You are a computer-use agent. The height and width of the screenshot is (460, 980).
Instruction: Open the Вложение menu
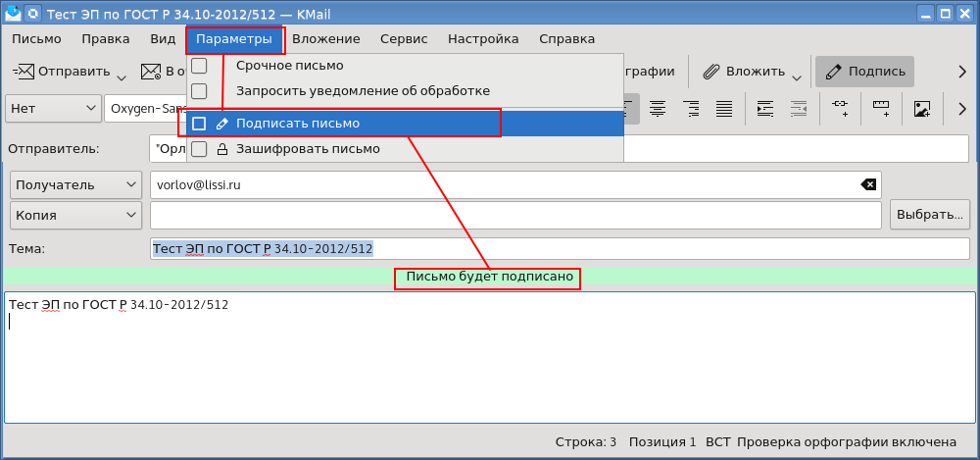pyautogui.click(x=326, y=39)
